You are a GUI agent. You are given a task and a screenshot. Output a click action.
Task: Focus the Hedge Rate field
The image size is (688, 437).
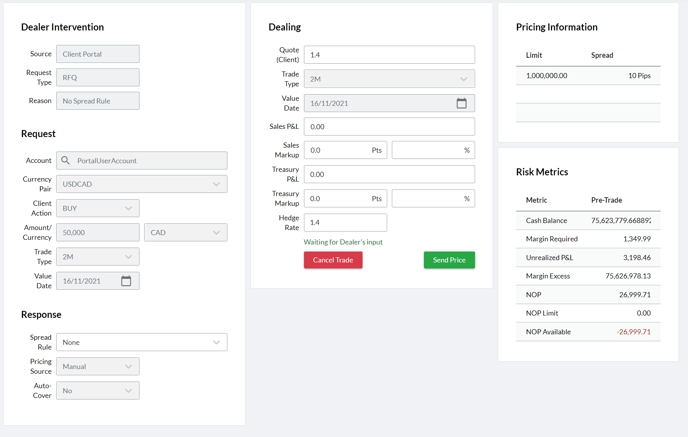(x=345, y=223)
